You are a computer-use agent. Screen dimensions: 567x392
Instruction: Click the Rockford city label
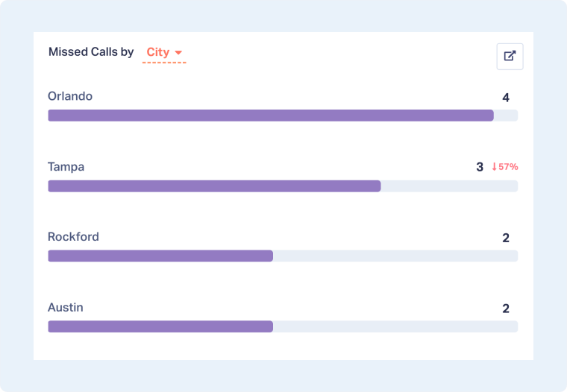(x=73, y=237)
